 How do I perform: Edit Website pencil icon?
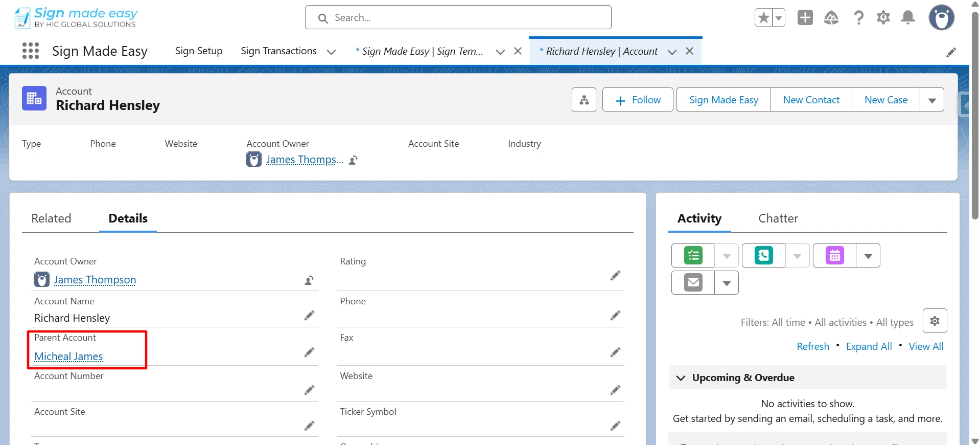point(615,390)
